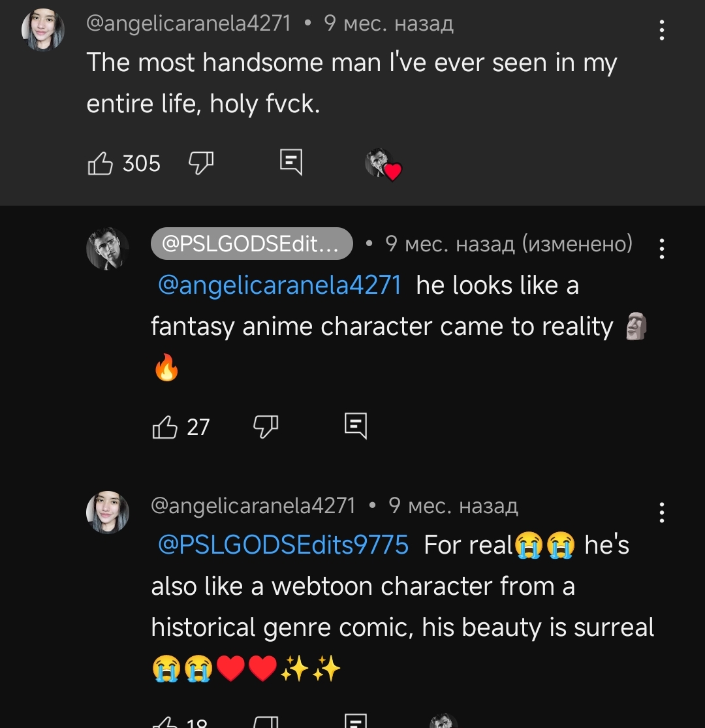Tap the @PSLGODSEdits9775 mention link

pyautogui.click(x=283, y=545)
